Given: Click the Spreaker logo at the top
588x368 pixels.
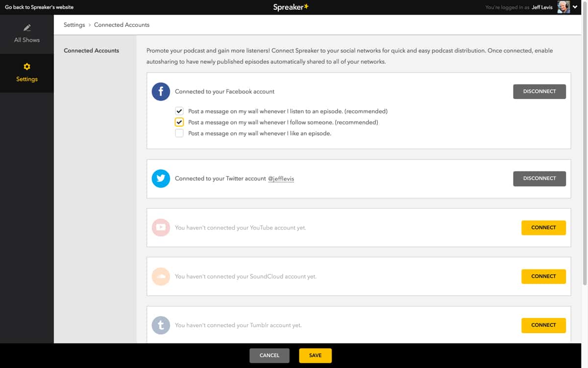Looking at the screenshot, I should click(x=291, y=7).
